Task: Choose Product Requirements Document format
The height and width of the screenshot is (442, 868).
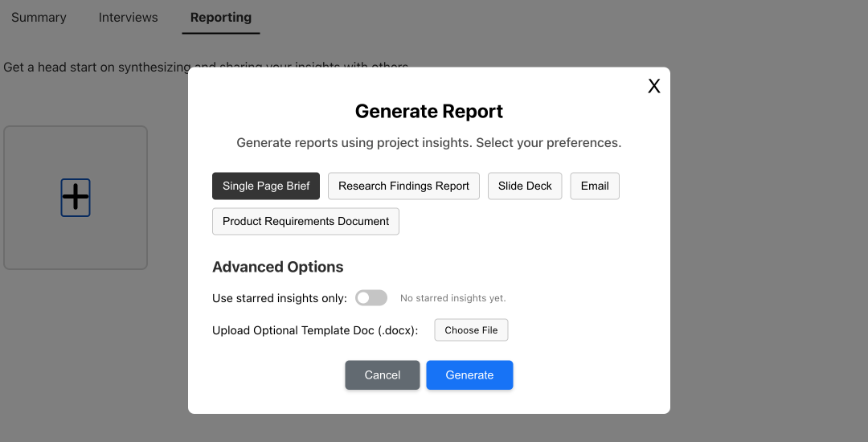Action: (305, 221)
